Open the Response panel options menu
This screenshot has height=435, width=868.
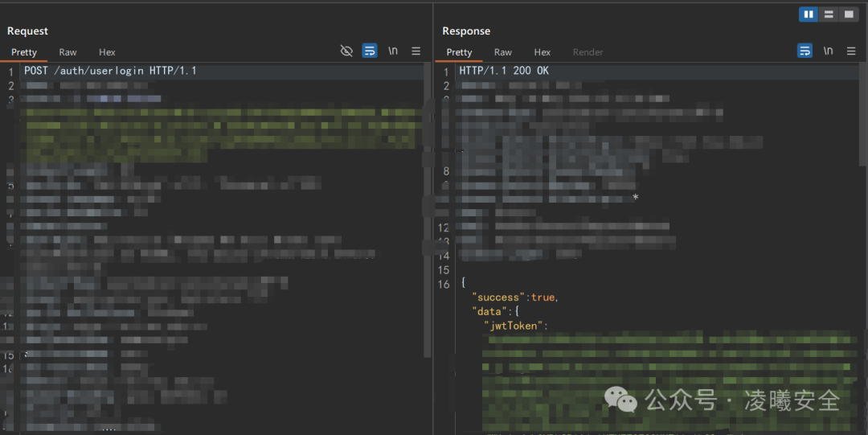point(851,51)
